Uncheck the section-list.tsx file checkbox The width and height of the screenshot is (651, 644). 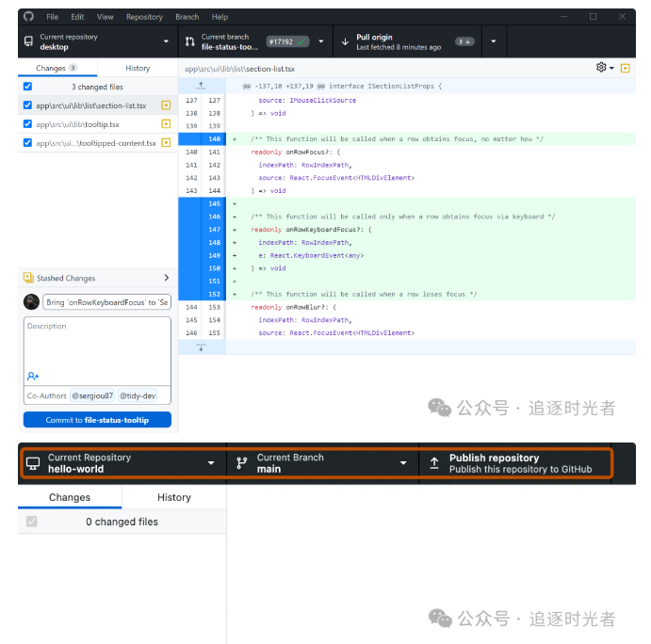28,105
